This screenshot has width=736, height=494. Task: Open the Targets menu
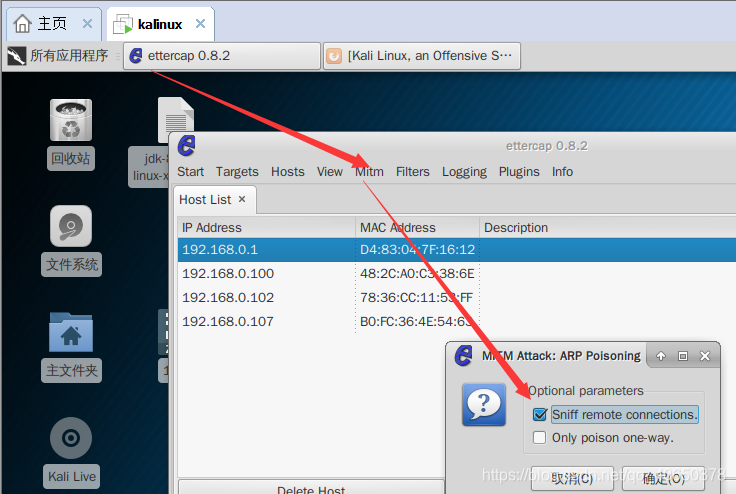click(x=237, y=172)
